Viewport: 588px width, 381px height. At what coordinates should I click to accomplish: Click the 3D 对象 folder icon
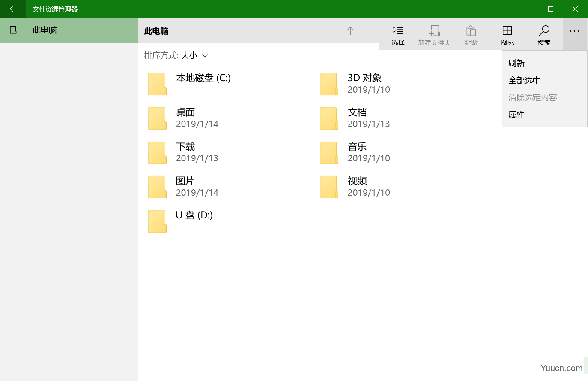click(x=329, y=84)
